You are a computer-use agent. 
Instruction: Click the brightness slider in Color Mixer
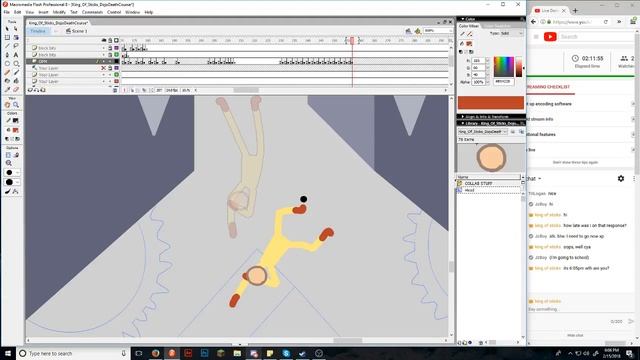click(519, 67)
